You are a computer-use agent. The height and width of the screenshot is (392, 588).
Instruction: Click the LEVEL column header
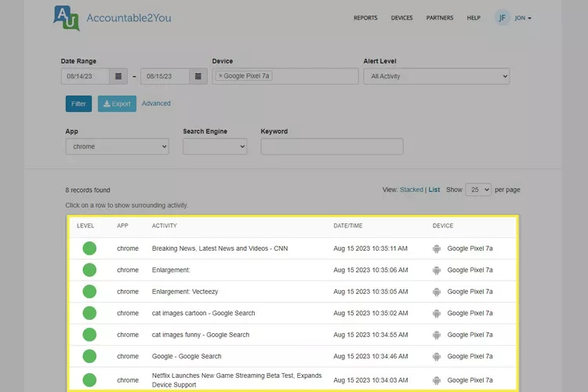[85, 226]
